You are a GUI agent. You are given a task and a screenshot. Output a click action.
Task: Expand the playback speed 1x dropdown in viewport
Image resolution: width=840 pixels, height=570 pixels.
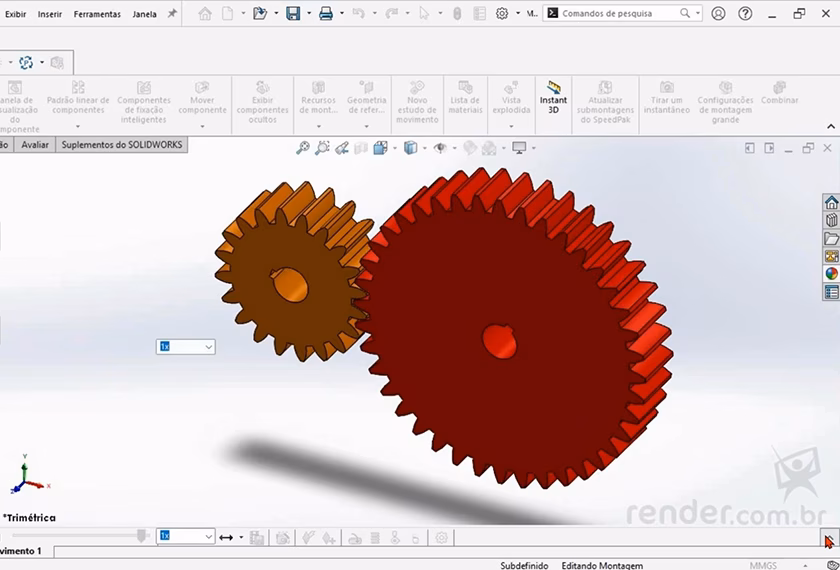tap(185, 346)
